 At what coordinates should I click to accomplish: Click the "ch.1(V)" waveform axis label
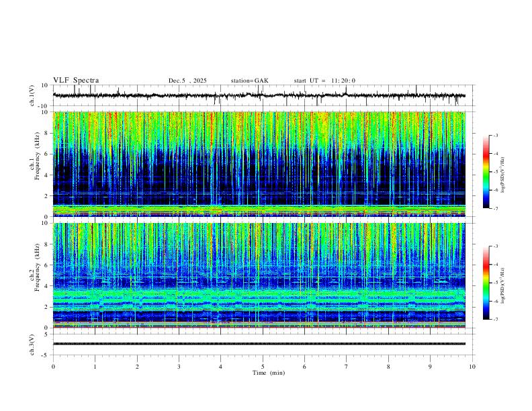[32, 95]
